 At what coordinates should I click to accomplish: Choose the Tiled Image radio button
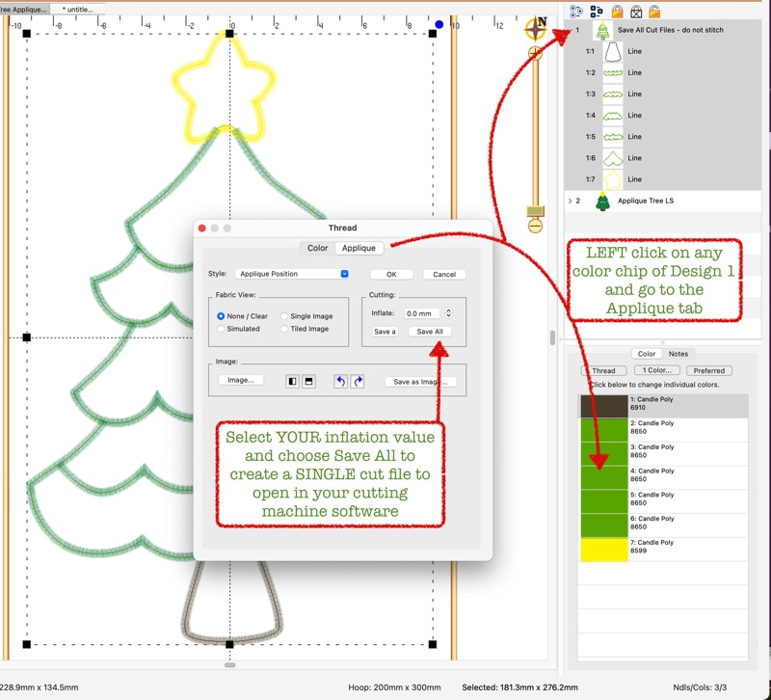pos(284,329)
